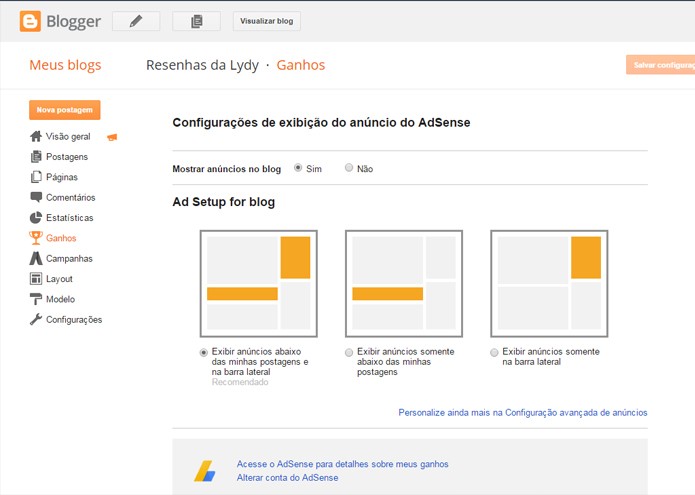Click the Páginas page icon
Screen dimensions: 695x495
pos(36,177)
